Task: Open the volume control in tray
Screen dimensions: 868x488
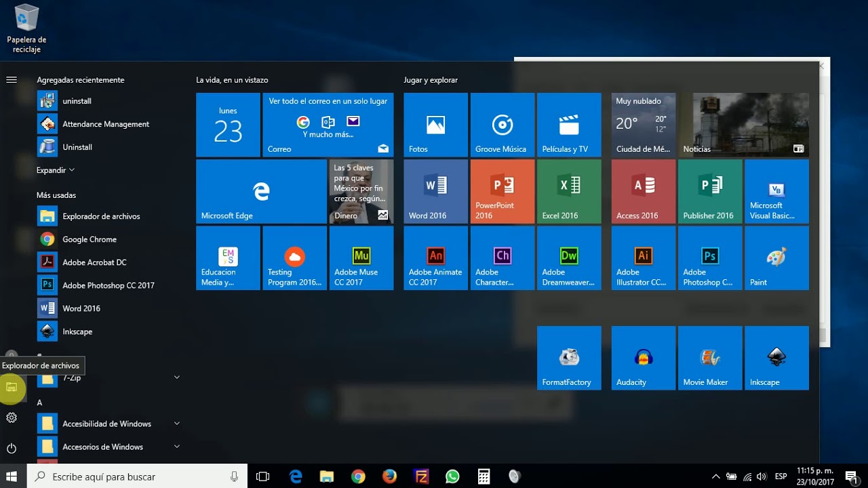Action: click(x=762, y=476)
